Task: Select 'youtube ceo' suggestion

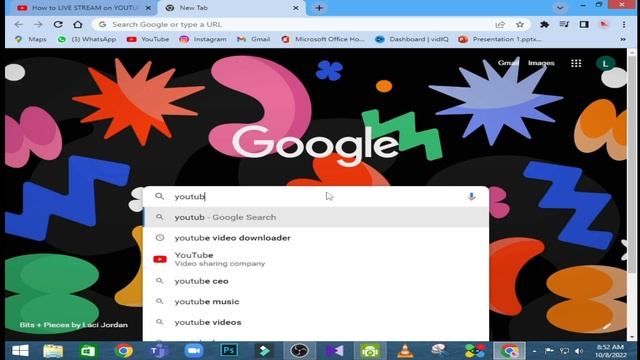Action: (x=316, y=281)
